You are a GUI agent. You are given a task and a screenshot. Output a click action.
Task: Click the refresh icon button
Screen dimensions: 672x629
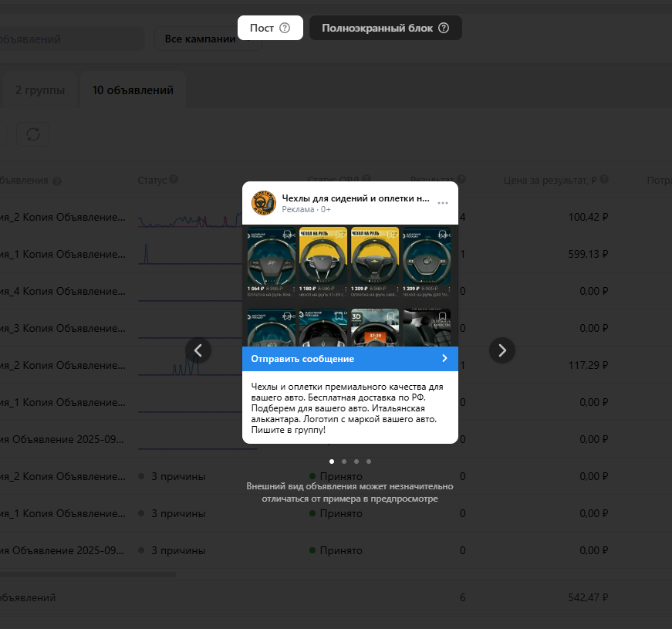point(33,134)
